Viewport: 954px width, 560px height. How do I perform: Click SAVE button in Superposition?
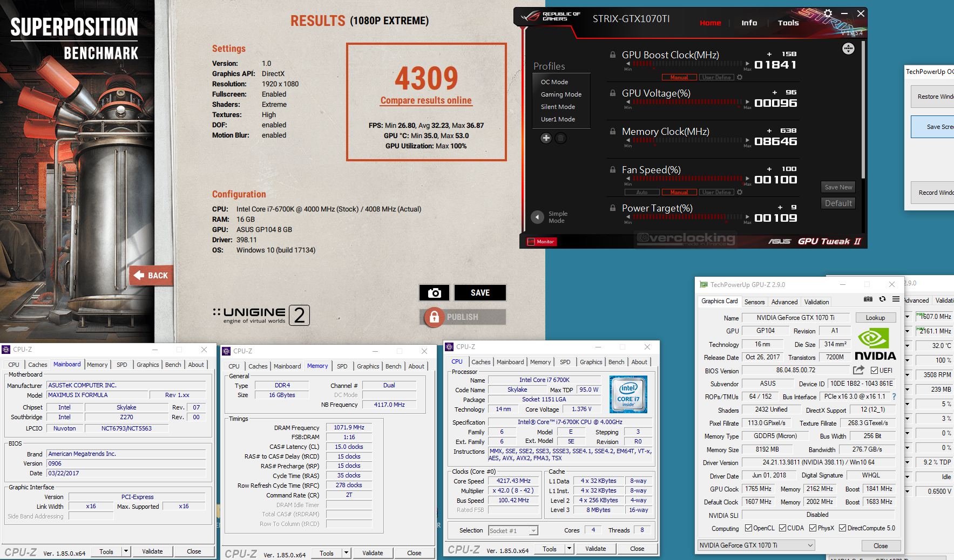click(x=480, y=293)
